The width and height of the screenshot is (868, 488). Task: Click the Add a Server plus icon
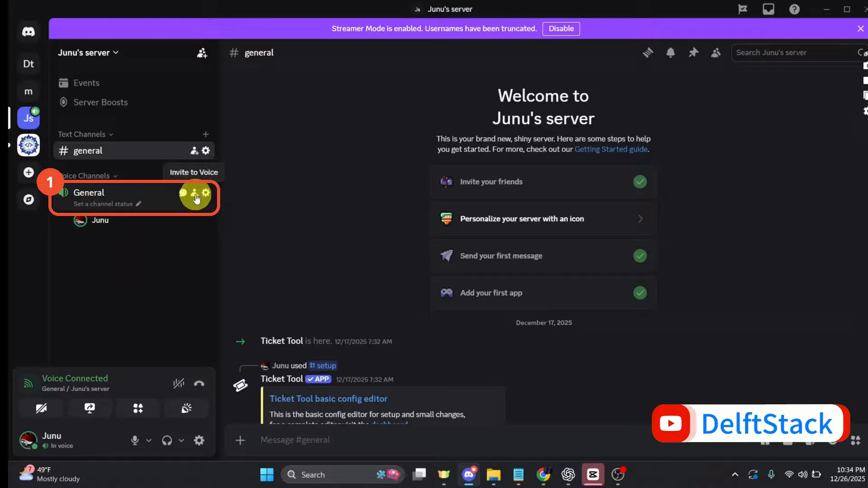(28, 173)
